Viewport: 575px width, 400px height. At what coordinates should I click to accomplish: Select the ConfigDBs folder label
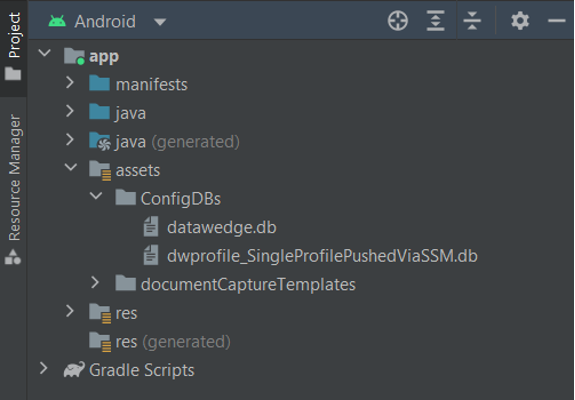point(181,199)
